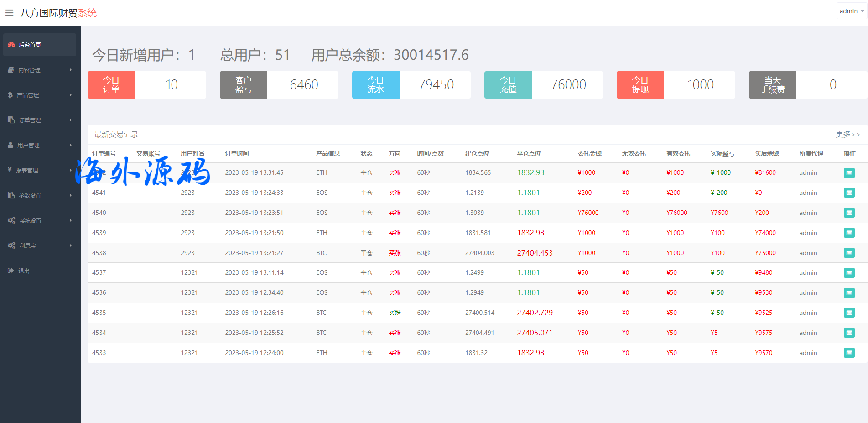Click the bitcoin icon for 产品管理
Viewport: 868px width, 423px height.
[x=10, y=95]
